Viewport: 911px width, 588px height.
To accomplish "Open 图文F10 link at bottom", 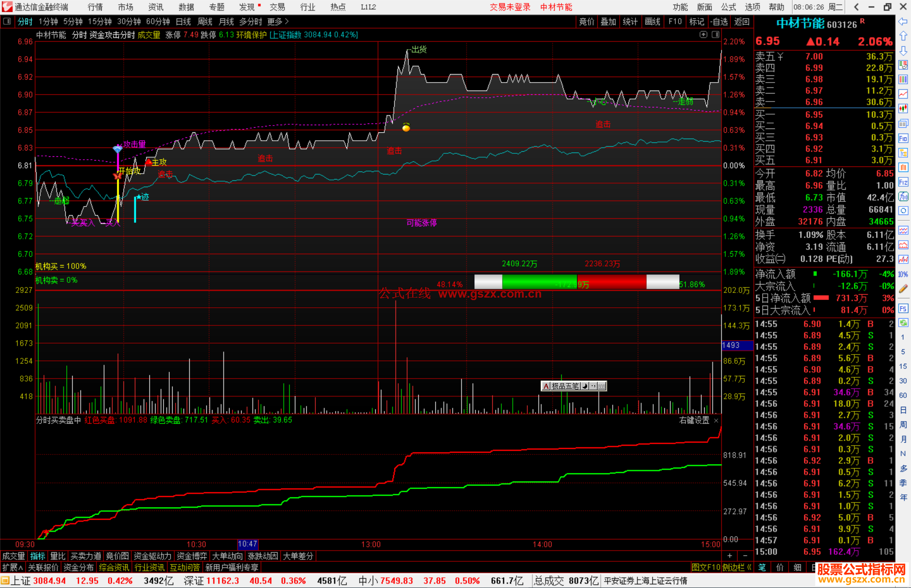I will [x=706, y=567].
